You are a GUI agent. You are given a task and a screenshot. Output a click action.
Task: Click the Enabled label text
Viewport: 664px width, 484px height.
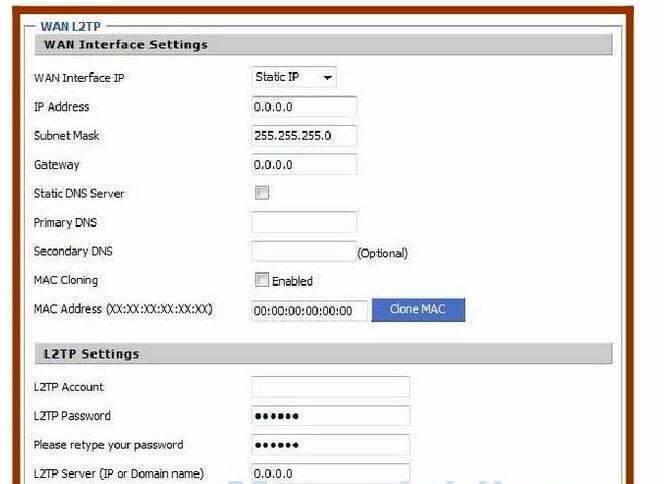click(292, 281)
